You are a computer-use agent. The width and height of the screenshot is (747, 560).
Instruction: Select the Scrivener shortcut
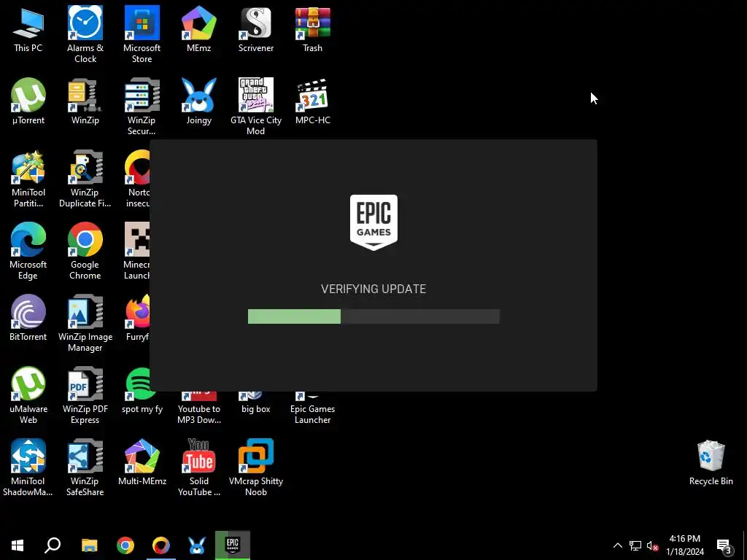tap(256, 29)
